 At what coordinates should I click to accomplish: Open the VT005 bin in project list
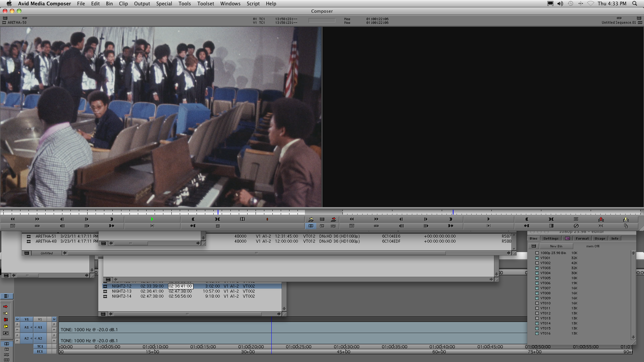[545, 278]
